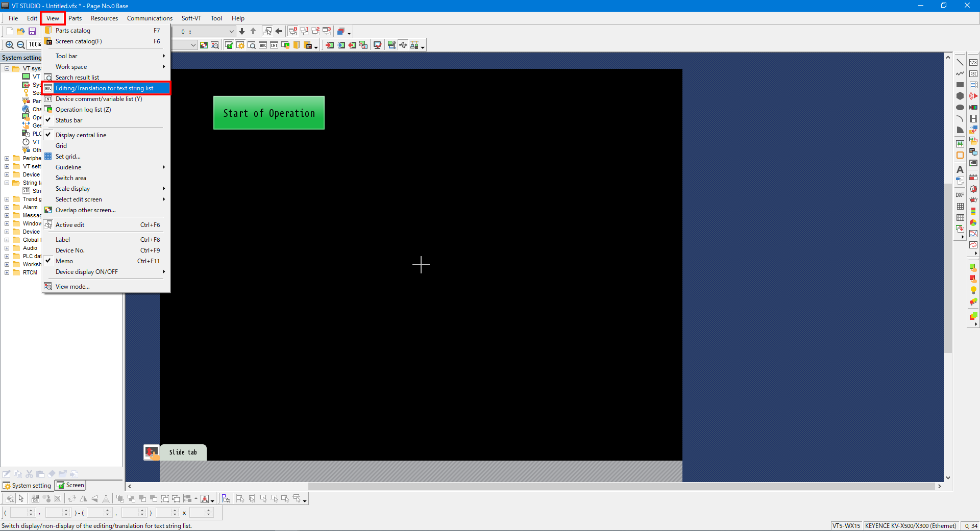The image size is (980, 531).
Task: Click the Slide tab label
Action: 183,452
